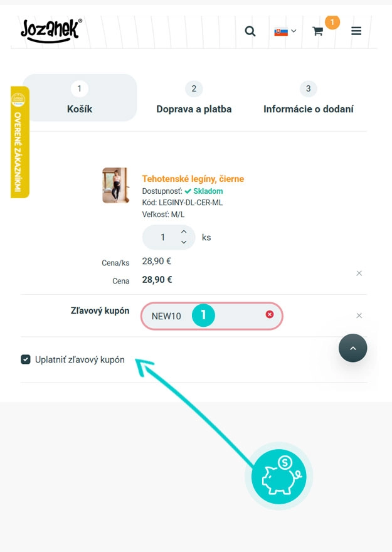Open the shopping cart
392x552 pixels.
click(x=319, y=31)
